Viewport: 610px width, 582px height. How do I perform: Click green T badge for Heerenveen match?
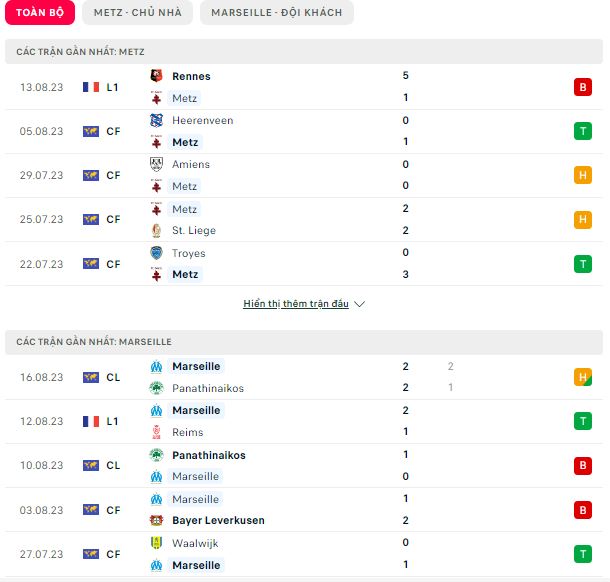(583, 131)
